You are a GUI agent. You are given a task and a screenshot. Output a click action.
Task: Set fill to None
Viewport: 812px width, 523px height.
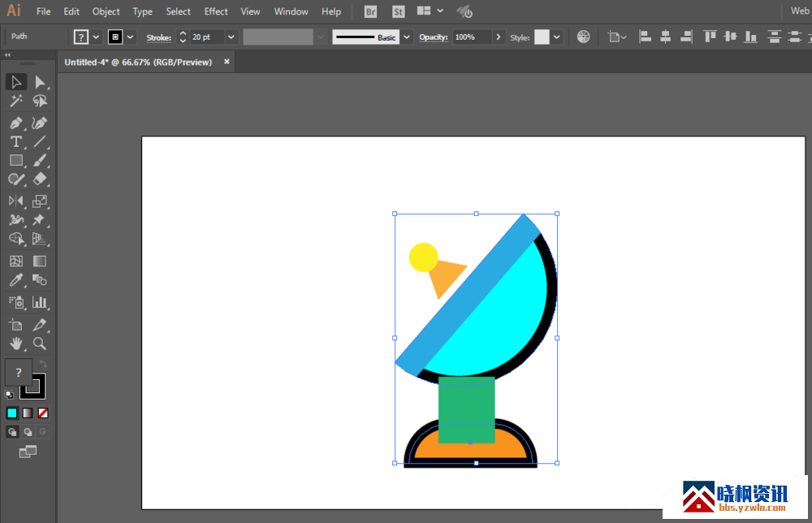pos(43,413)
